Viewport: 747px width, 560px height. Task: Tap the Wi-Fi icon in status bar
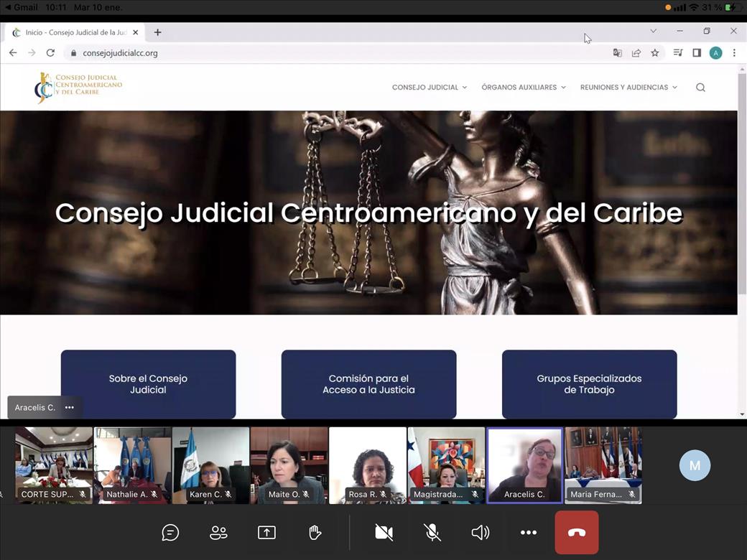click(x=694, y=7)
